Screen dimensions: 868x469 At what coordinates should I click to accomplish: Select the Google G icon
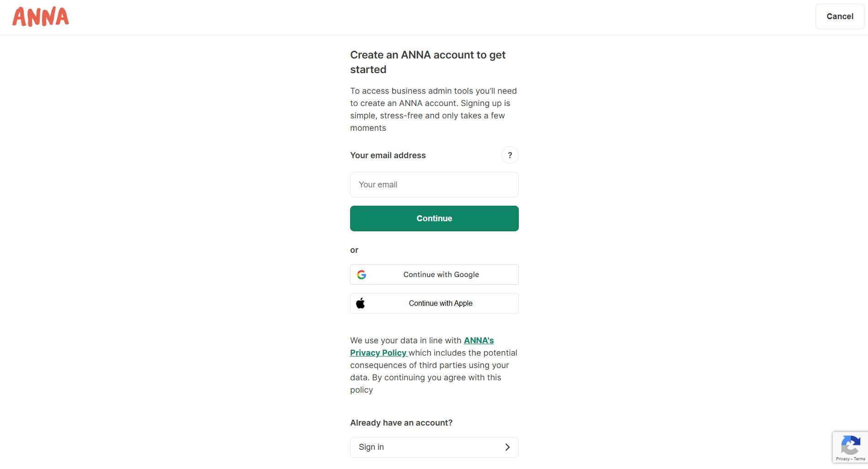coord(362,274)
